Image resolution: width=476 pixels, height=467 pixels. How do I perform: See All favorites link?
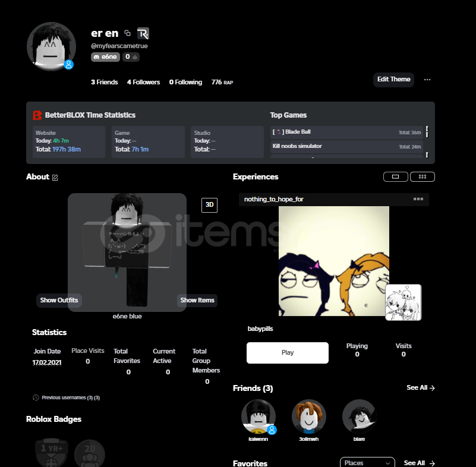[x=419, y=463]
